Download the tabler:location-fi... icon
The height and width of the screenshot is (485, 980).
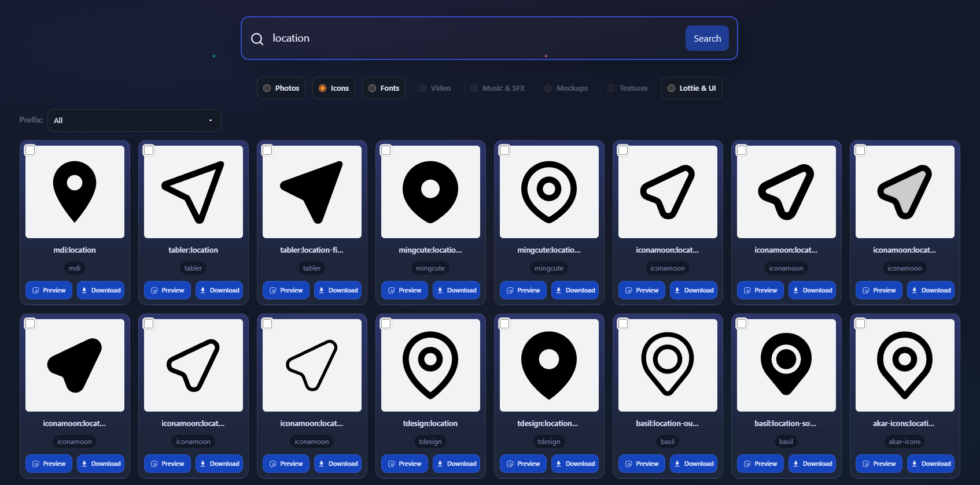338,290
